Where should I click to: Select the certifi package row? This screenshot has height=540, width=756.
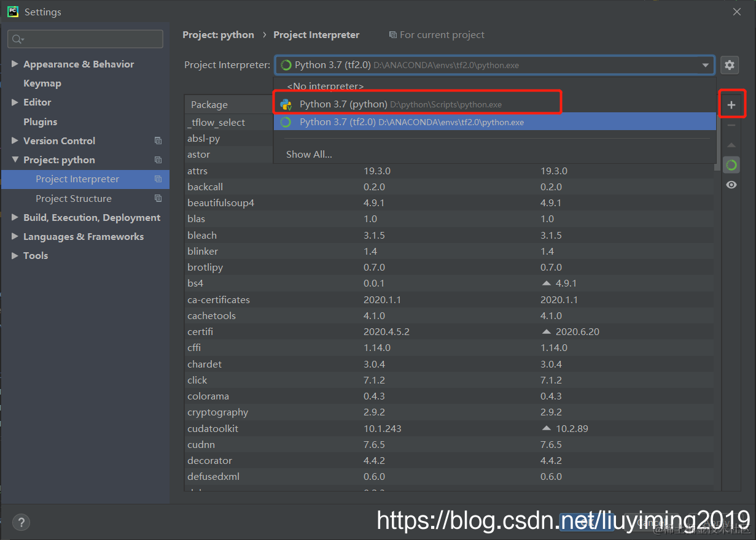pyautogui.click(x=450, y=331)
